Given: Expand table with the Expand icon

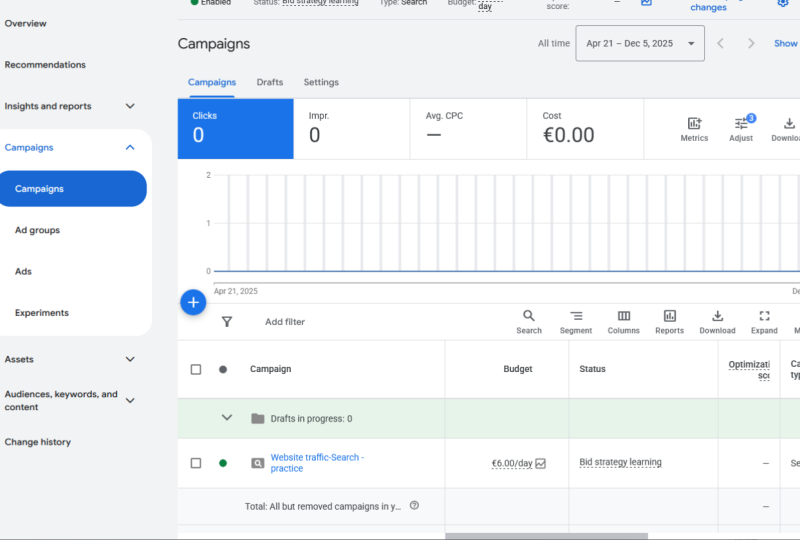Looking at the screenshot, I should (764, 322).
